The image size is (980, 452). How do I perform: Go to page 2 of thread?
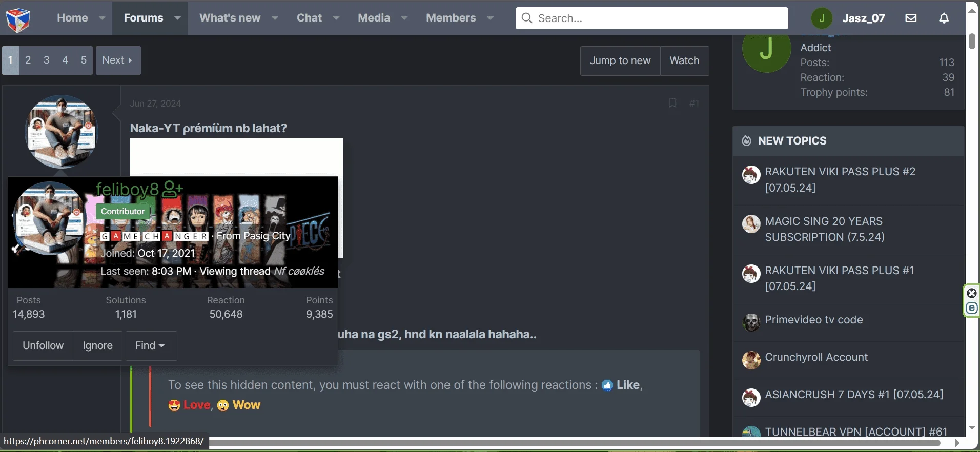[x=28, y=60]
